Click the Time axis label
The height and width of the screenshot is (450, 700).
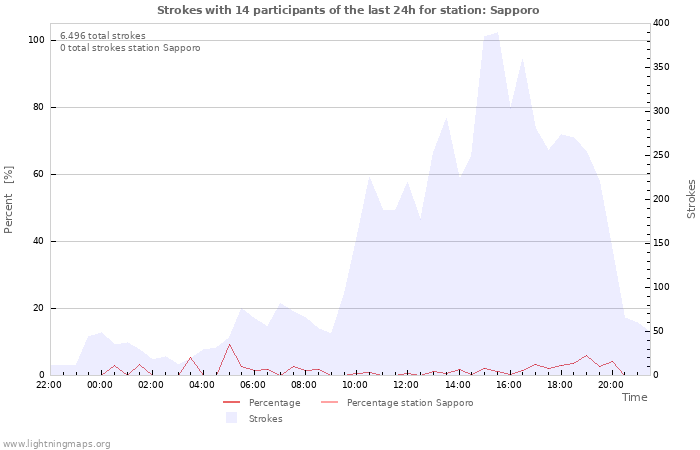[634, 397]
